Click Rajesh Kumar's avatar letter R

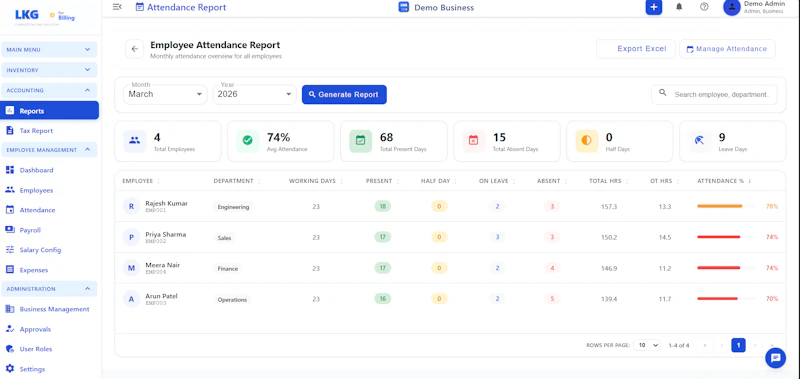[131, 207]
